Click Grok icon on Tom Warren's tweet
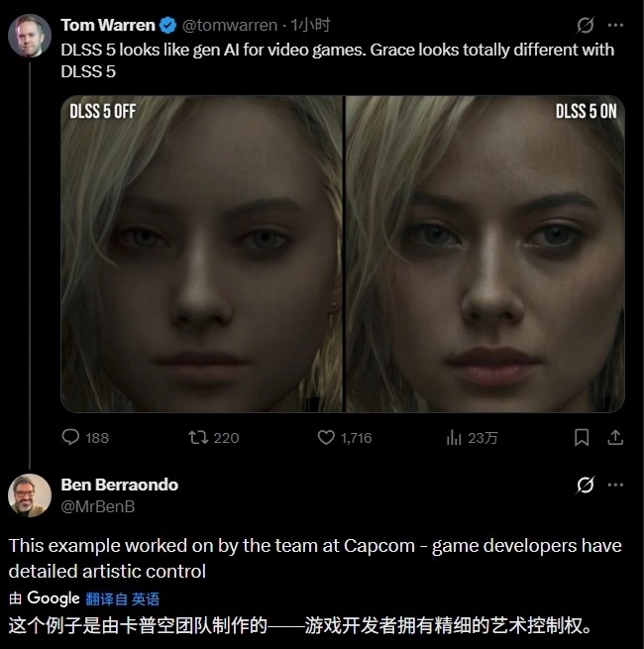This screenshot has width=644, height=649. tap(586, 25)
